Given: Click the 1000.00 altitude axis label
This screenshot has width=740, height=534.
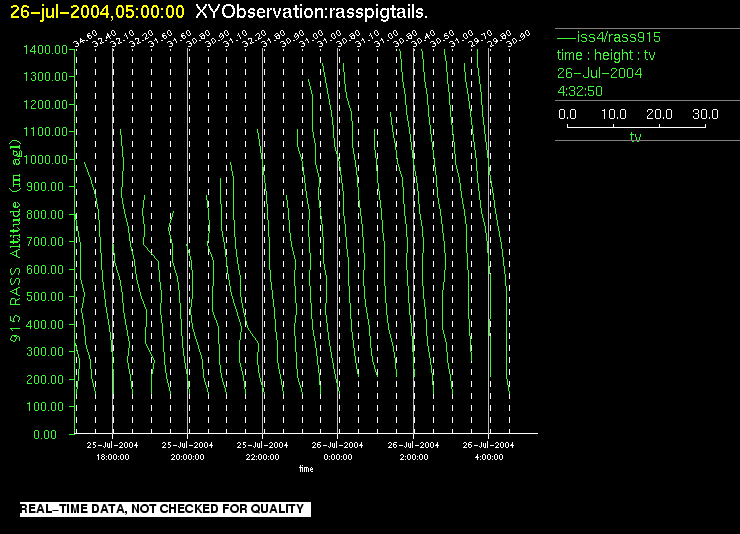Looking at the screenshot, I should click(x=45, y=159).
